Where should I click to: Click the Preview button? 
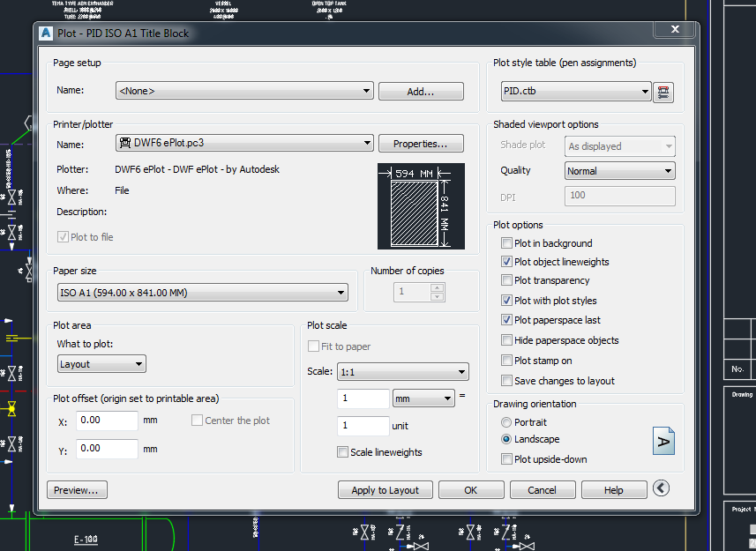click(77, 489)
